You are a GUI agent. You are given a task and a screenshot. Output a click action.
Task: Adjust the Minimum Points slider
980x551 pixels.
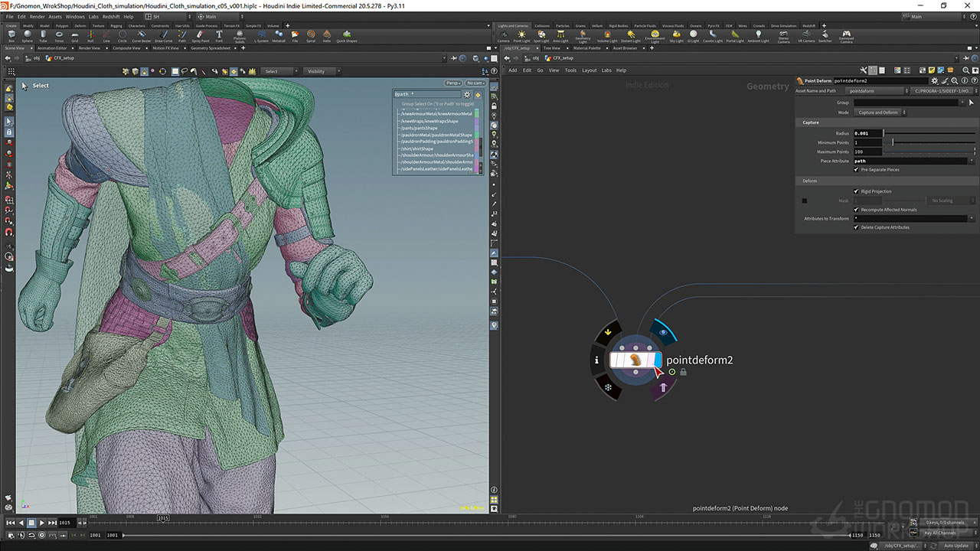click(x=893, y=142)
